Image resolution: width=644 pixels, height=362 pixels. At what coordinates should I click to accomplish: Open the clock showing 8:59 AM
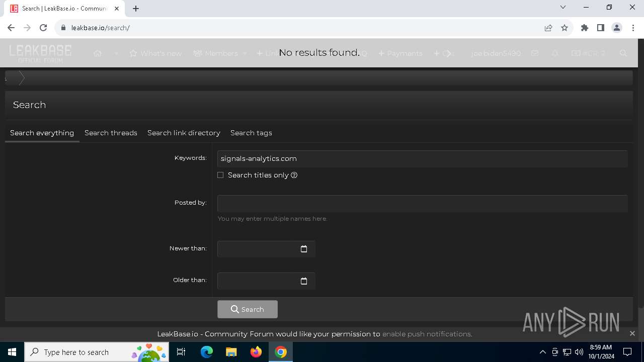click(x=601, y=352)
